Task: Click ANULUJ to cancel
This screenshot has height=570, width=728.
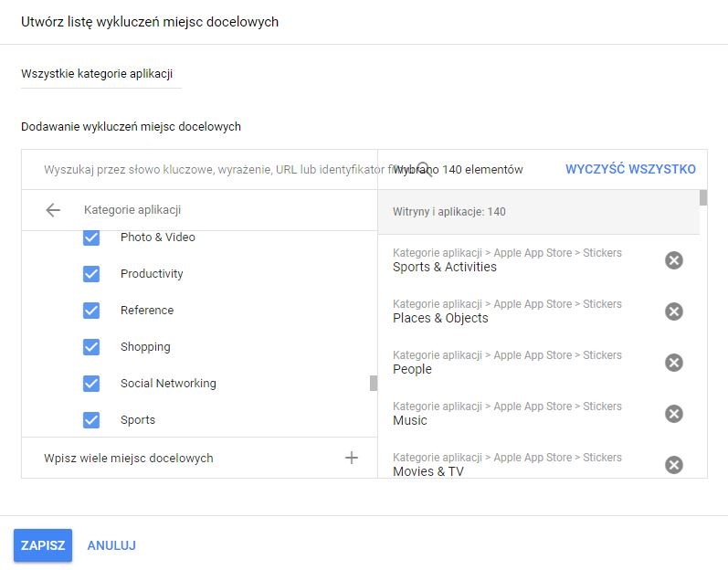Action: (x=111, y=545)
